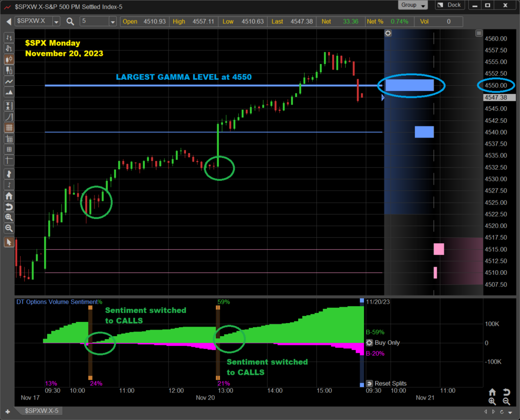Screen dimensions: 520x420
Task: Click the symbol search magnifier icon
Action: (70, 21)
